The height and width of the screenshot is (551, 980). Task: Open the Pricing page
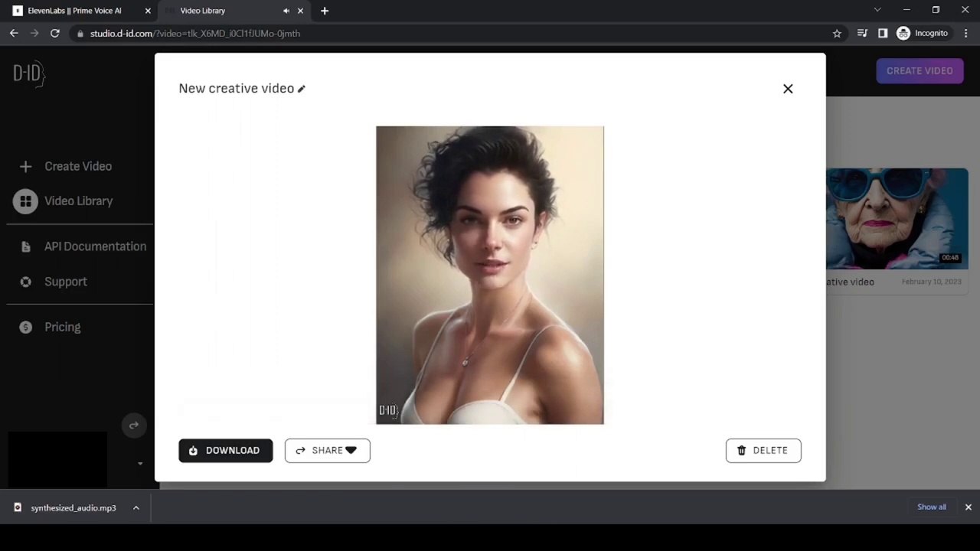click(x=62, y=327)
